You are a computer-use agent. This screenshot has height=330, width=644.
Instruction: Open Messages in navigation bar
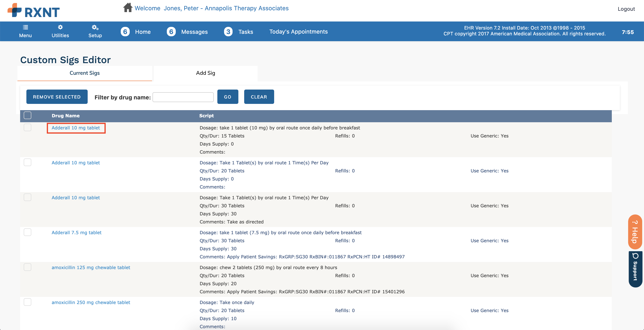click(195, 32)
